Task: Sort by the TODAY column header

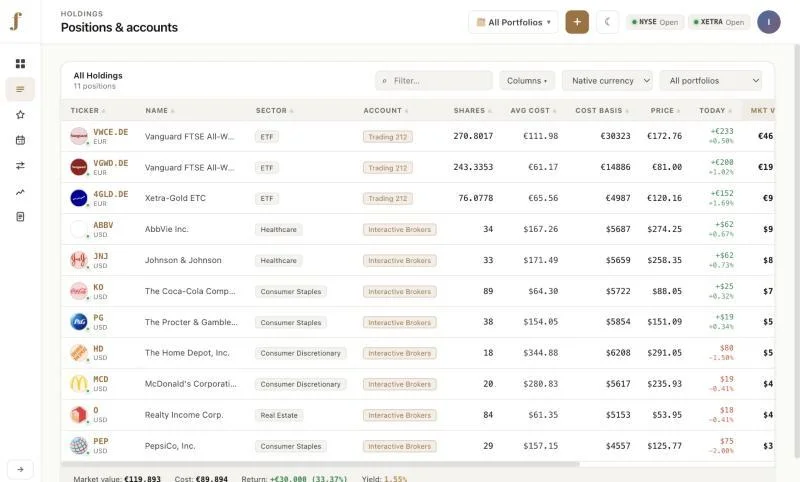Action: click(715, 110)
